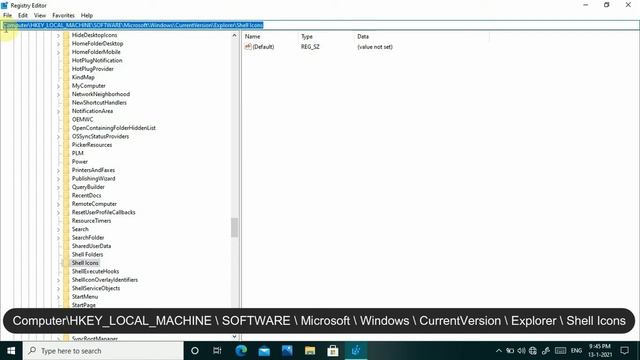640x360 pixels.
Task: Expand the MyComputer key
Action: [x=58, y=86]
